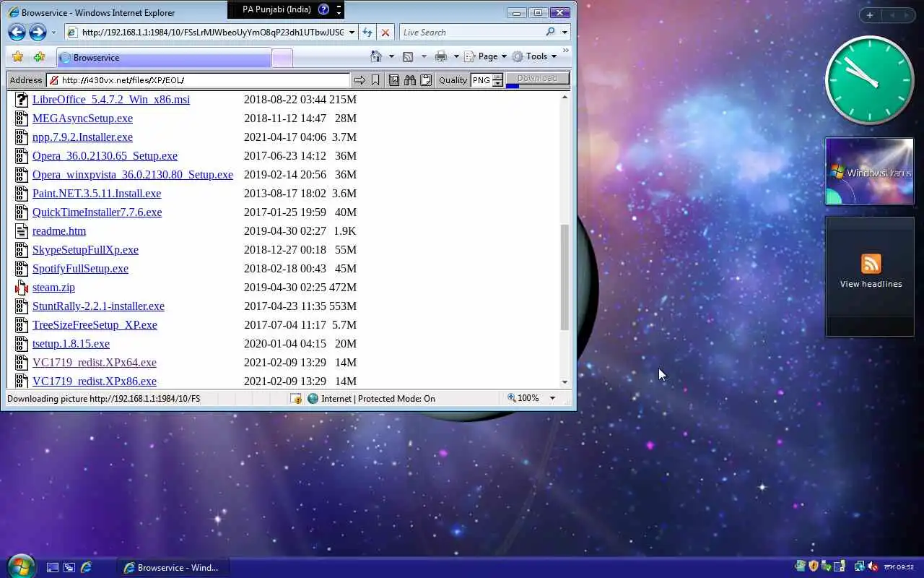Click the Print icon in command bar
The width and height of the screenshot is (924, 578).
(441, 56)
